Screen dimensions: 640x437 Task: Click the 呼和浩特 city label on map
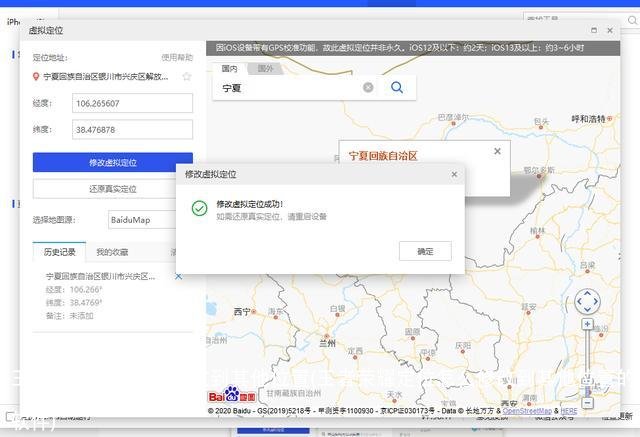589,119
